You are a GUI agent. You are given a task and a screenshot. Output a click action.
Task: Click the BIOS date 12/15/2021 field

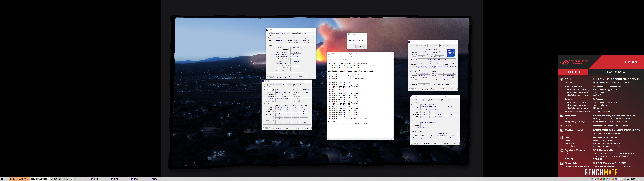[439, 127]
